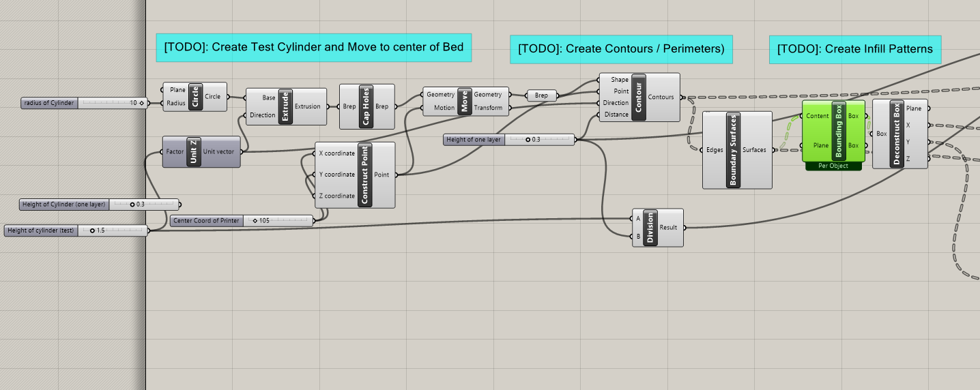
Task: Click the Geometry output of Move
Action: coord(488,95)
